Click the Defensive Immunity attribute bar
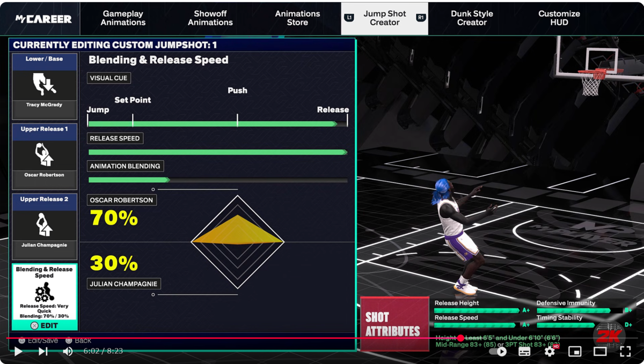 (x=579, y=310)
